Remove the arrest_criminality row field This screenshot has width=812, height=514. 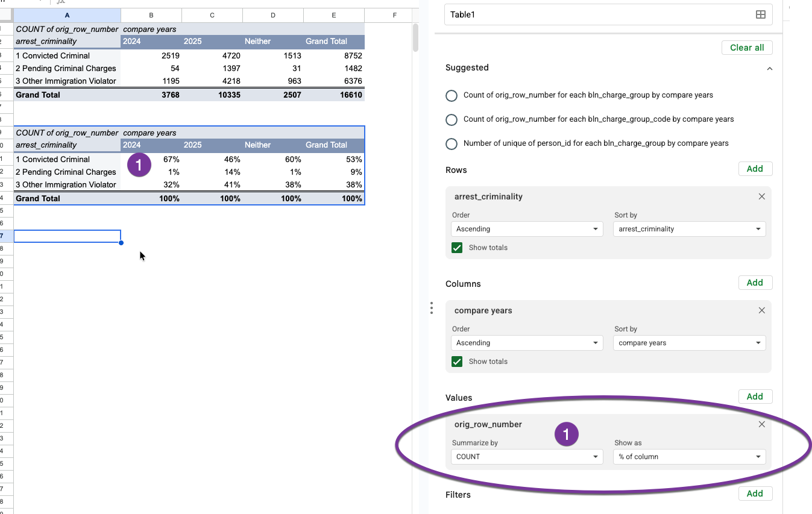coord(761,196)
